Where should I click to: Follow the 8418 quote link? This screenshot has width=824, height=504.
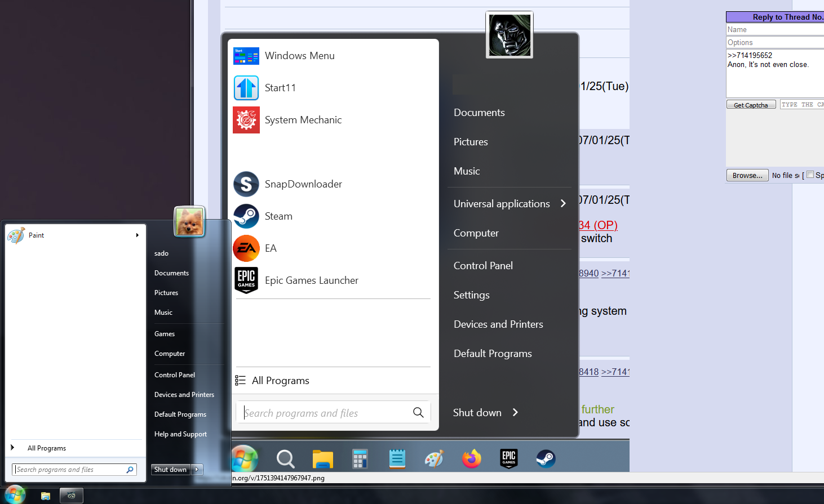coord(589,372)
